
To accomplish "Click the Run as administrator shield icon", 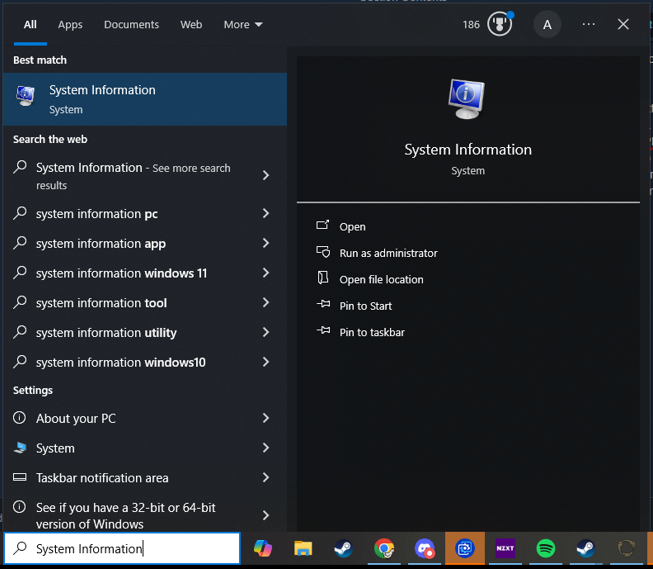I will coord(323,252).
